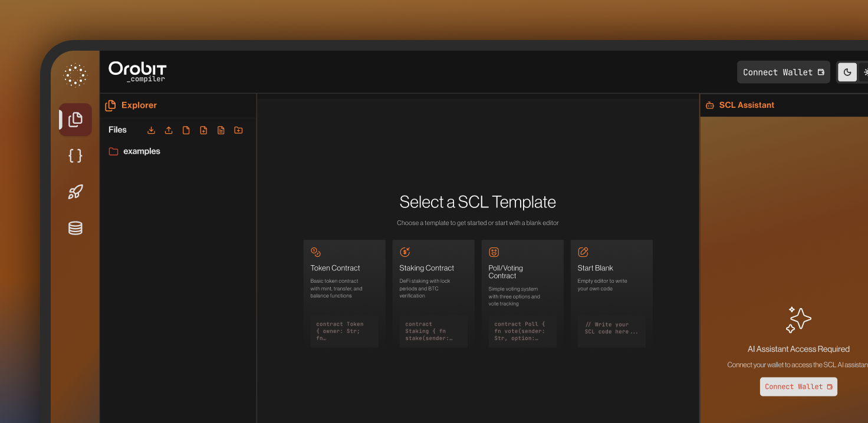Image resolution: width=868 pixels, height=423 pixels.
Task: Click the upload file icon
Action: click(x=169, y=130)
